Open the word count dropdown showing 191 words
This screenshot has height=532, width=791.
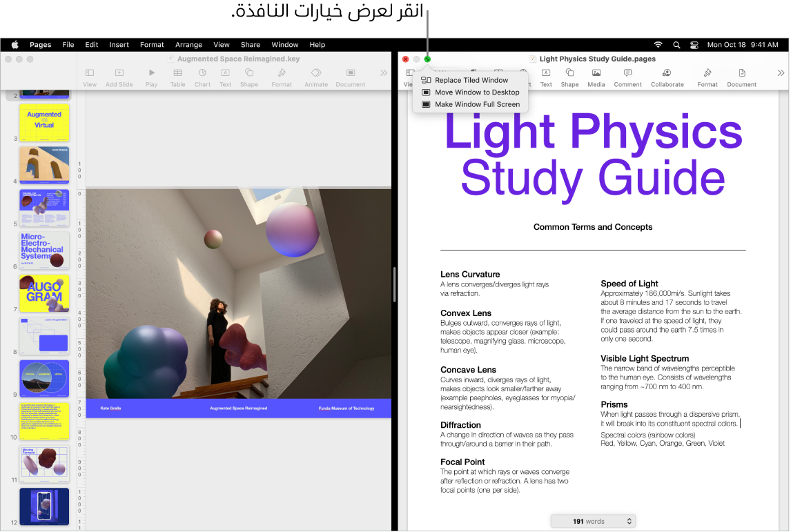[592, 521]
